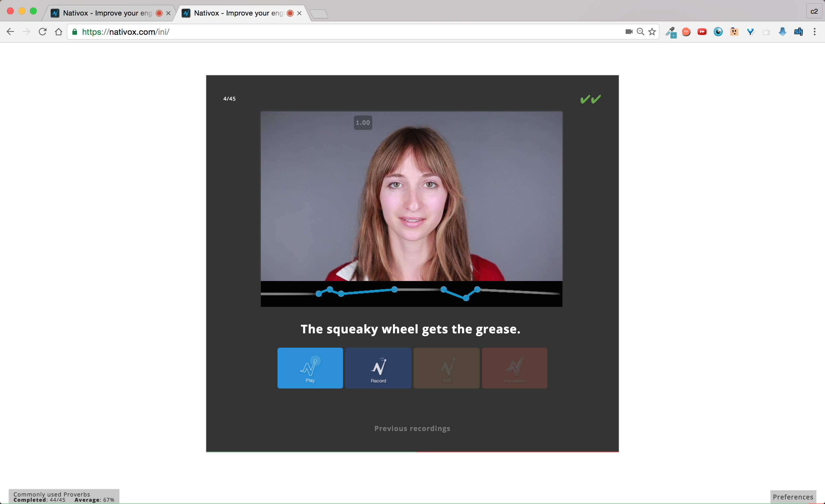The image size is (825, 504).
Task: Click the first blue dot on pitch curve
Action: tap(318, 294)
